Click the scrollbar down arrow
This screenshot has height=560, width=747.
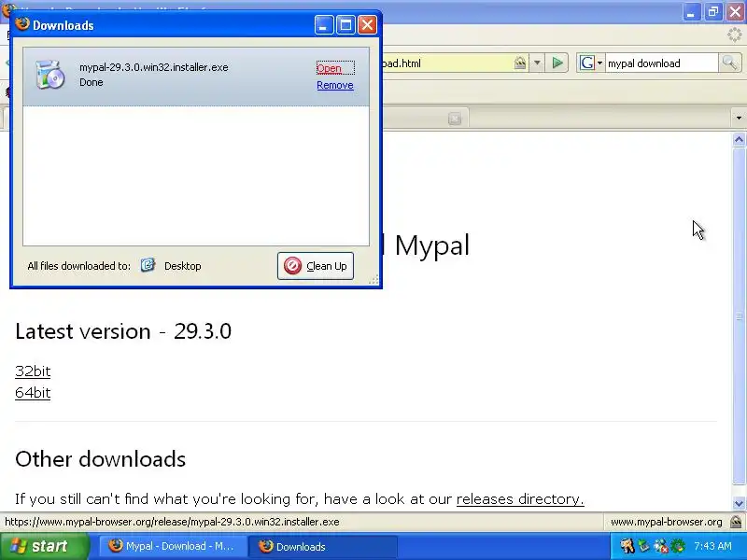click(x=739, y=503)
